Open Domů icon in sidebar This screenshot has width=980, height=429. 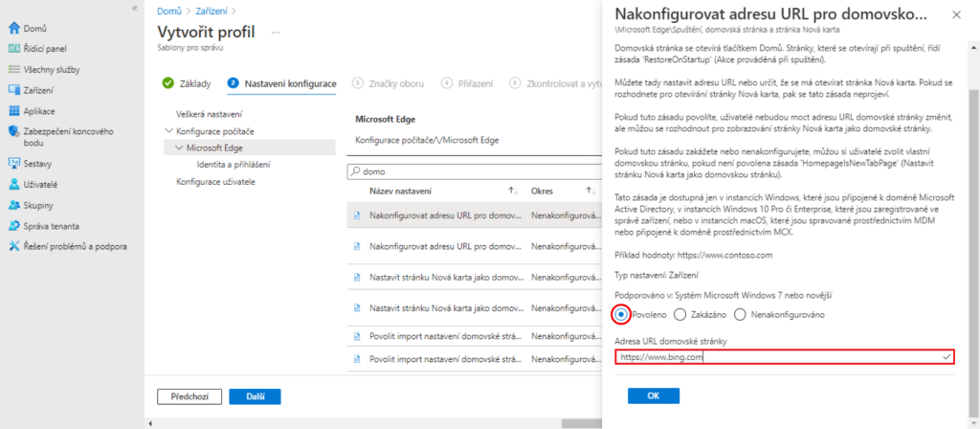click(x=13, y=29)
